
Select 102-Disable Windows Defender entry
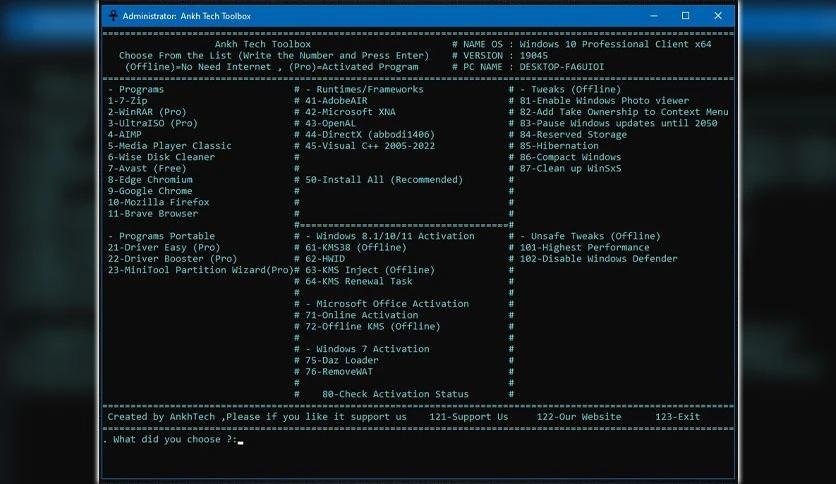598,259
